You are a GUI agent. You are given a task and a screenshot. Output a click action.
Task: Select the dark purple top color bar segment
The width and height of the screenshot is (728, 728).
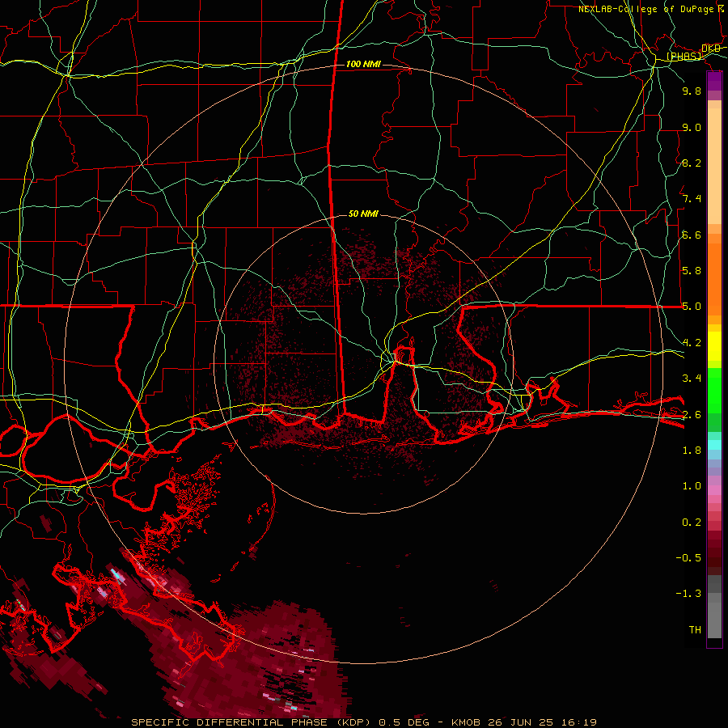pos(714,81)
